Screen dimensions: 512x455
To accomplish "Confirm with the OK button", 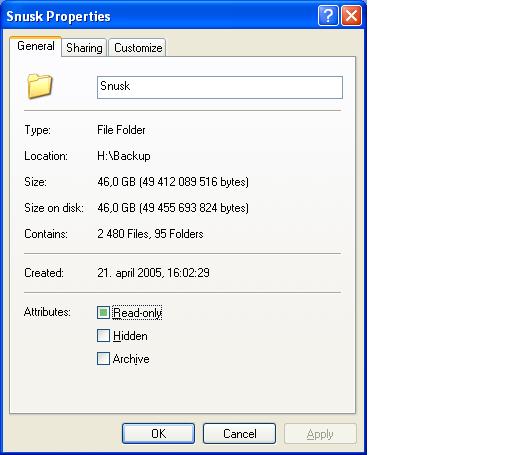I will (x=158, y=433).
